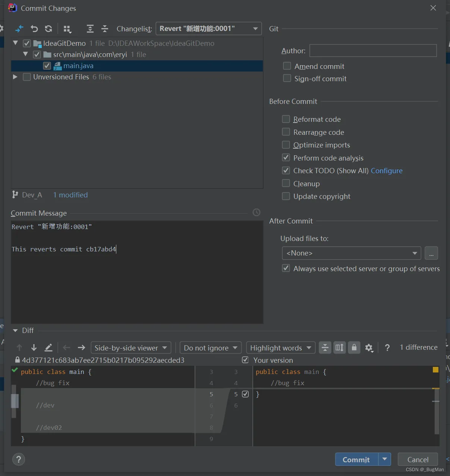Click the lock icon beside revision hash
The height and width of the screenshot is (476, 450).
coord(17,360)
